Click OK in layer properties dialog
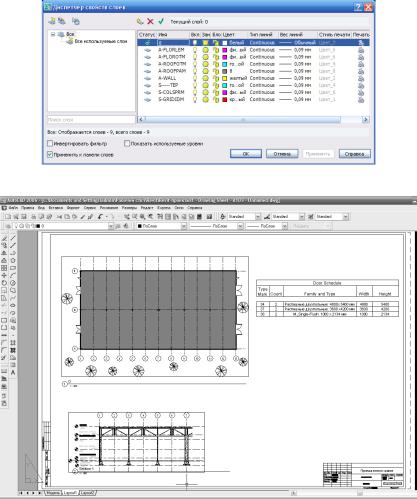Image resolution: width=417 pixels, height=499 pixels. pos(246,154)
